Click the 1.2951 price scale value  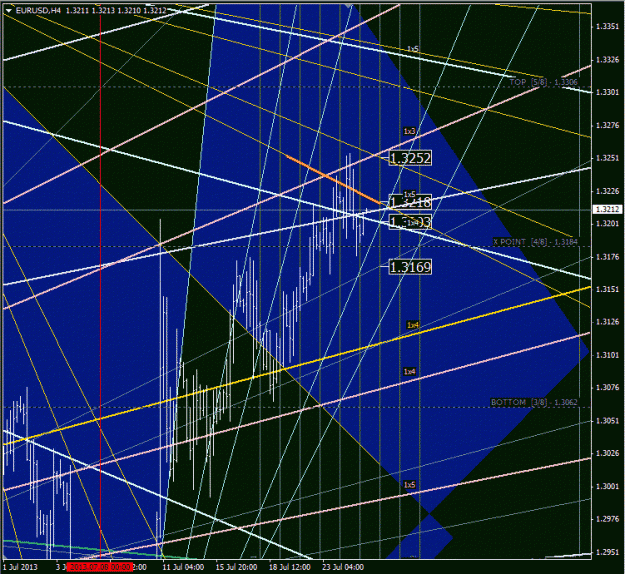pos(607,552)
